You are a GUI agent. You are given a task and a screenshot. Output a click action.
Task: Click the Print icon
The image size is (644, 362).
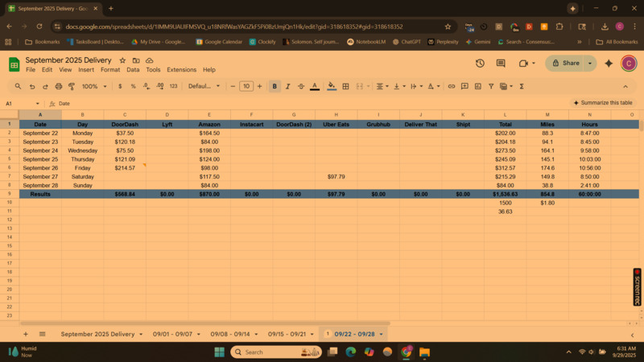[59, 86]
